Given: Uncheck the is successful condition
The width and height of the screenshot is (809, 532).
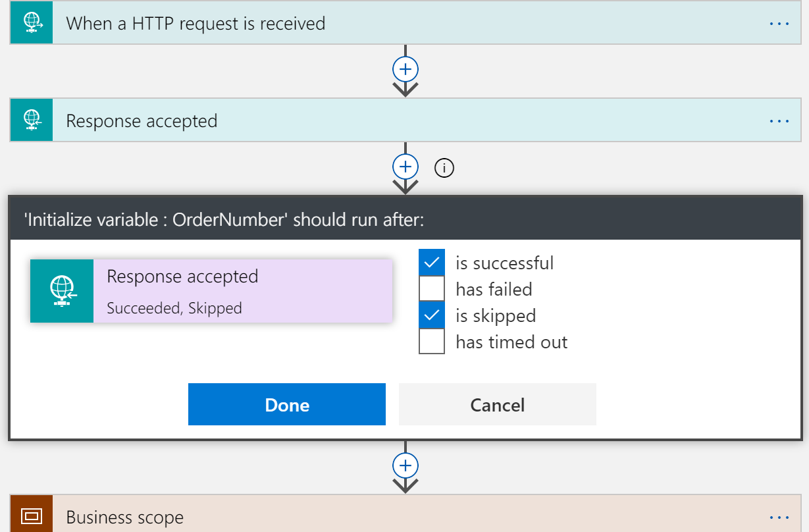Looking at the screenshot, I should (x=432, y=262).
